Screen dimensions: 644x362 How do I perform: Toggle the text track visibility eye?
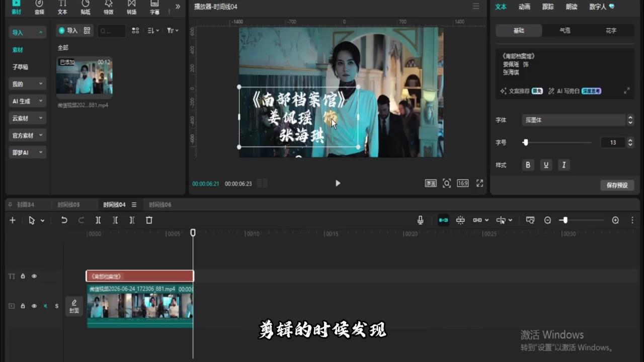34,276
